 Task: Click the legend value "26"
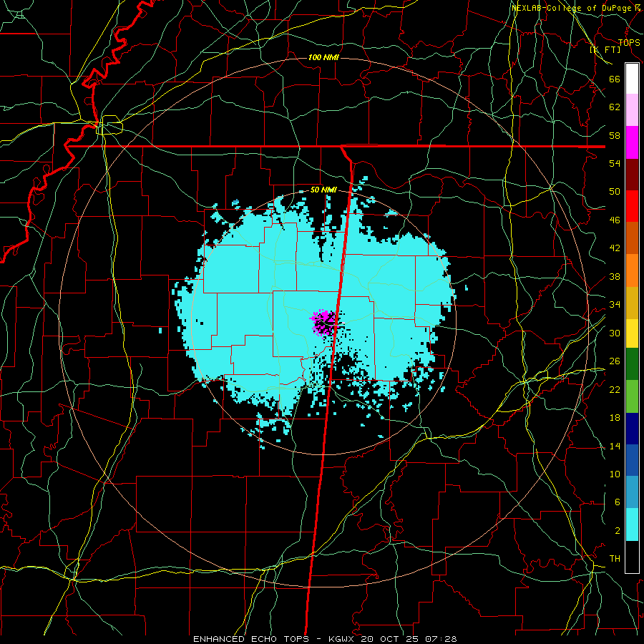tap(615, 361)
